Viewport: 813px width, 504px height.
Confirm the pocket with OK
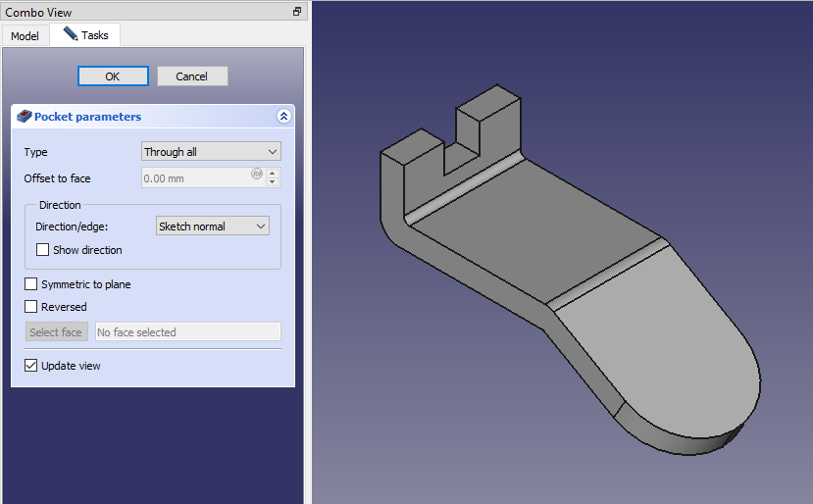coord(113,76)
